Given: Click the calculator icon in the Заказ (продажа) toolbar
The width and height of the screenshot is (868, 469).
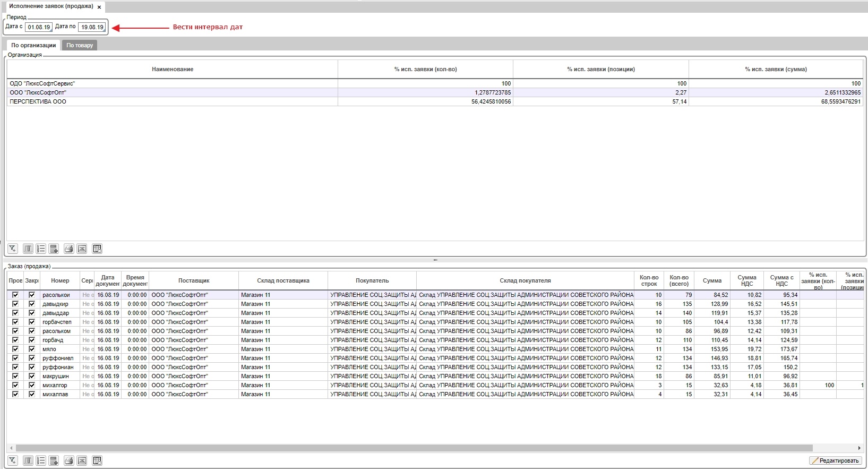Looking at the screenshot, I should pos(54,461).
